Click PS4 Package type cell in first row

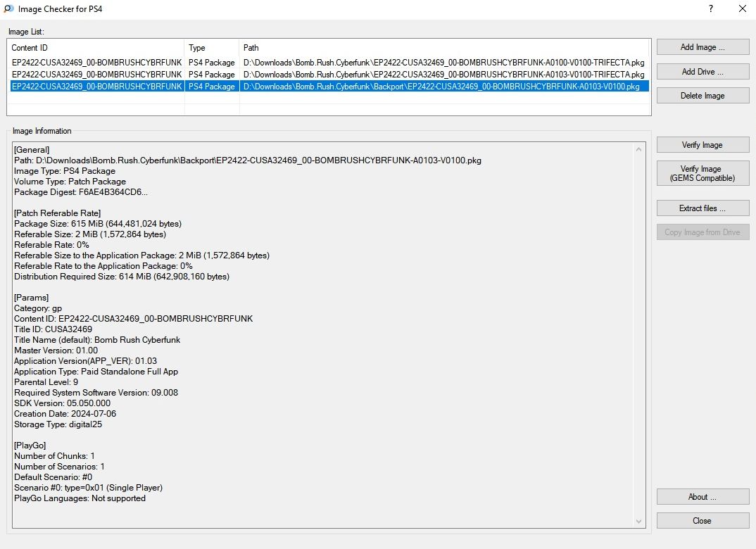tap(212, 62)
